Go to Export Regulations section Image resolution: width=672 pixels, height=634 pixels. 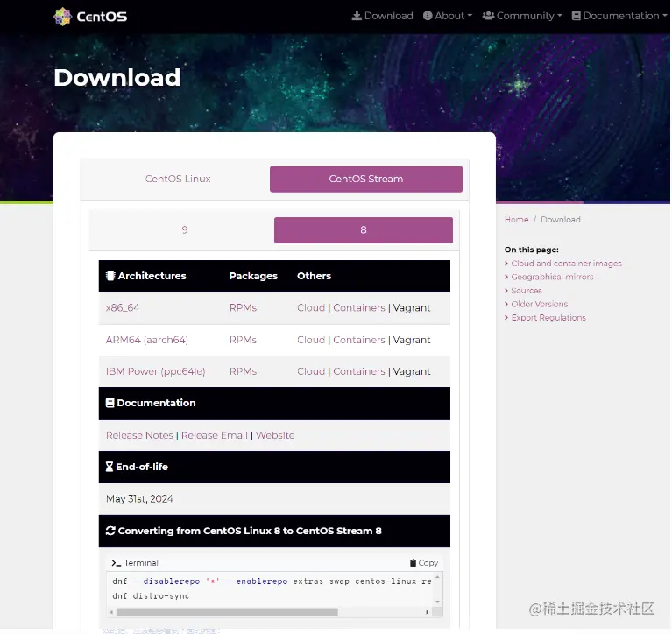tap(548, 317)
